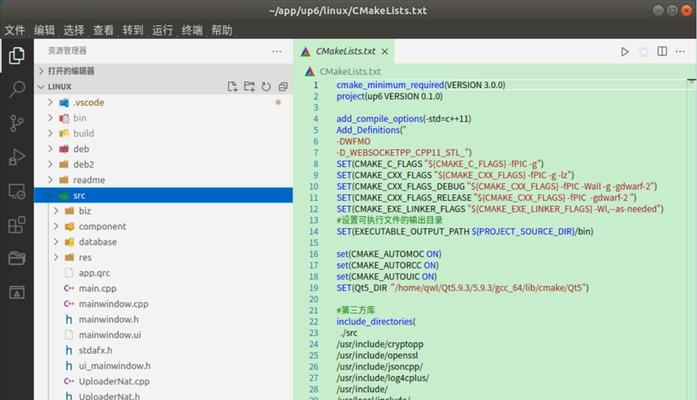Open editor more actions ellipsis

click(x=680, y=52)
